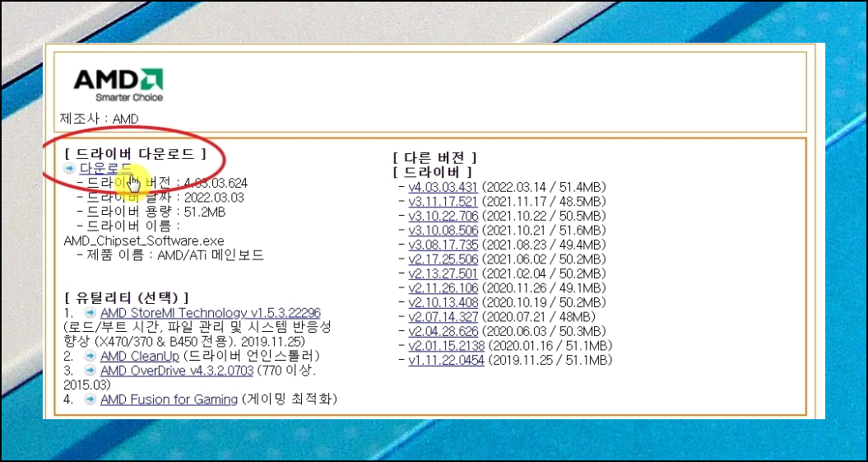This screenshot has height=462, width=868.
Task: Click the (게이밍 최적화) description text
Action: coord(290,399)
